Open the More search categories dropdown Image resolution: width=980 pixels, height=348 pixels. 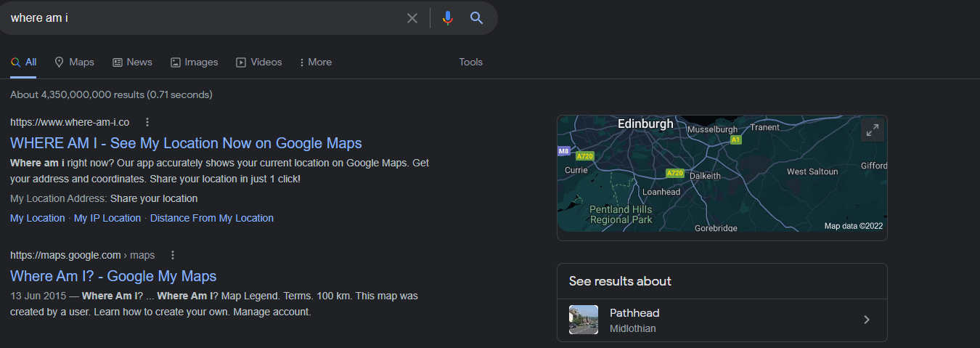[316, 62]
